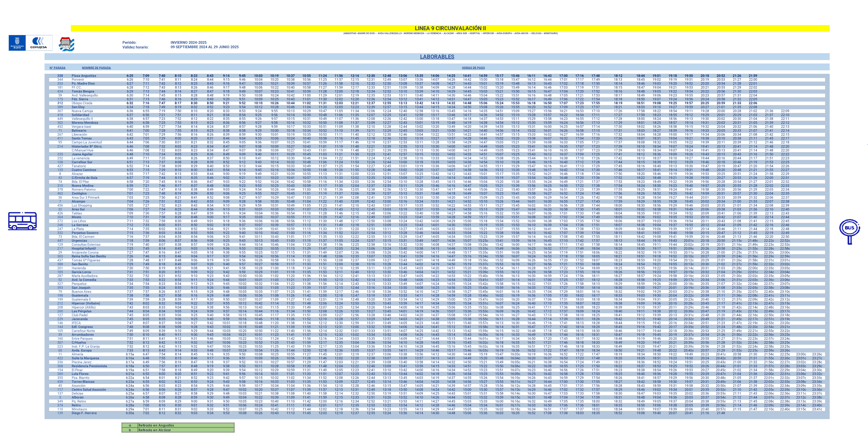Click the Nº PARADA column header
The width and height of the screenshot is (868, 442).
point(58,68)
